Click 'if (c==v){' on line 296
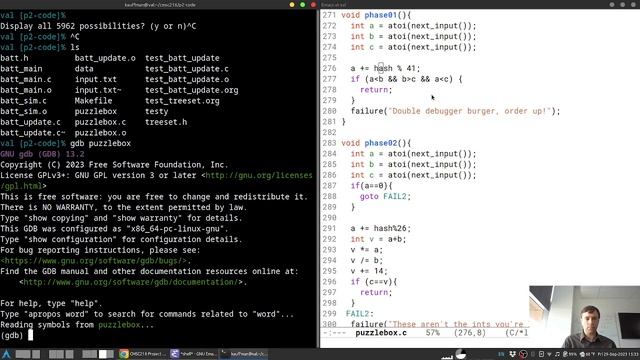Screen dimensions: 640x360 pos(374,282)
